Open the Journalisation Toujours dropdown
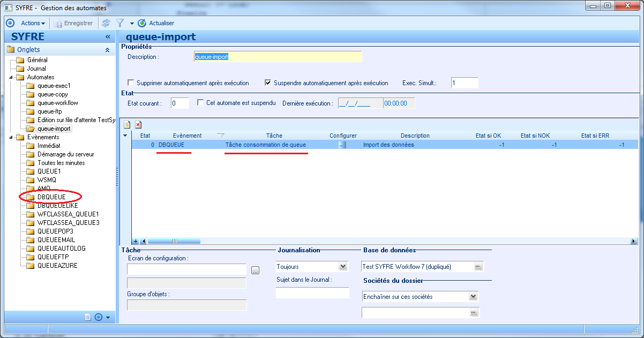 tap(343, 266)
